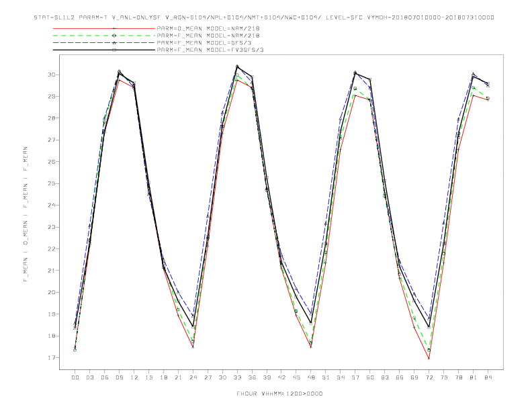Viewport: 532px width, 411px height.
Task: Click value-axis tick label 30
Action: [x=52, y=75]
